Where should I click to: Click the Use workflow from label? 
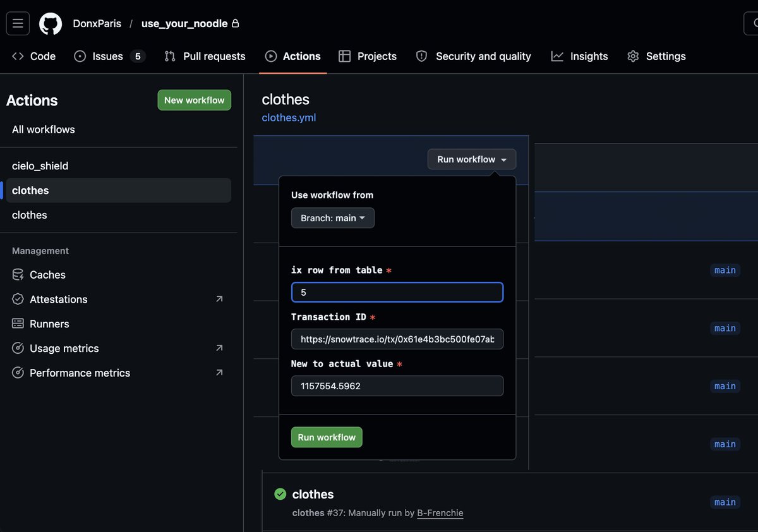click(332, 195)
